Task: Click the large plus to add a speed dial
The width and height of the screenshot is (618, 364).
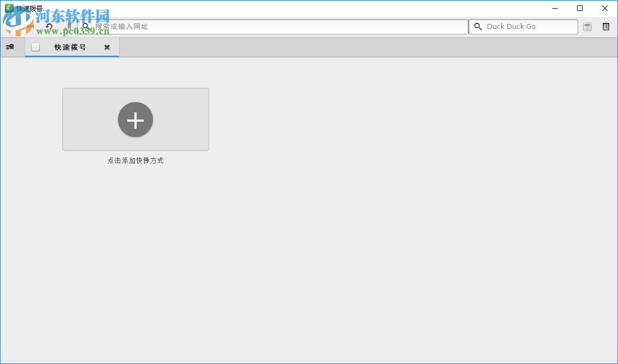Action: (x=135, y=120)
